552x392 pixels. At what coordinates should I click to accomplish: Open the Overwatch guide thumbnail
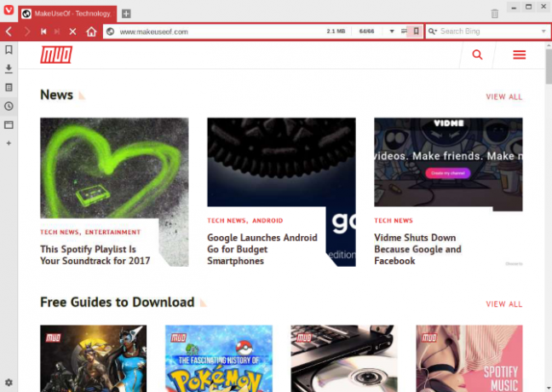pyautogui.click(x=94, y=358)
